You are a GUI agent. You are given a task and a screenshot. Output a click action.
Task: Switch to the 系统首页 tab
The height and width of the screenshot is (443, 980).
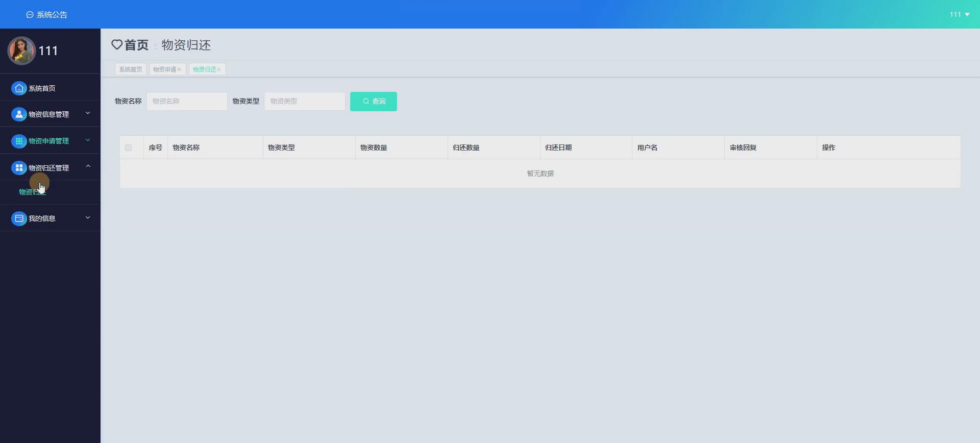(131, 69)
